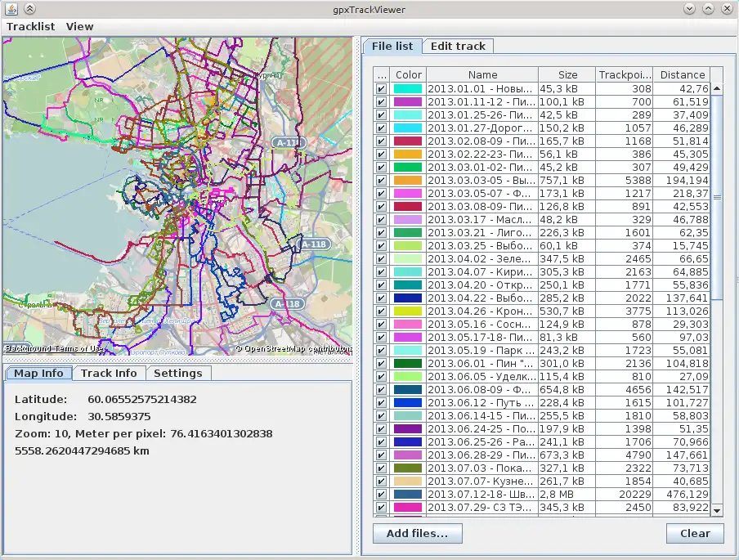Open OpenStreetMap contributors attribution link
Viewport: 739px width, 560px height.
click(x=293, y=348)
